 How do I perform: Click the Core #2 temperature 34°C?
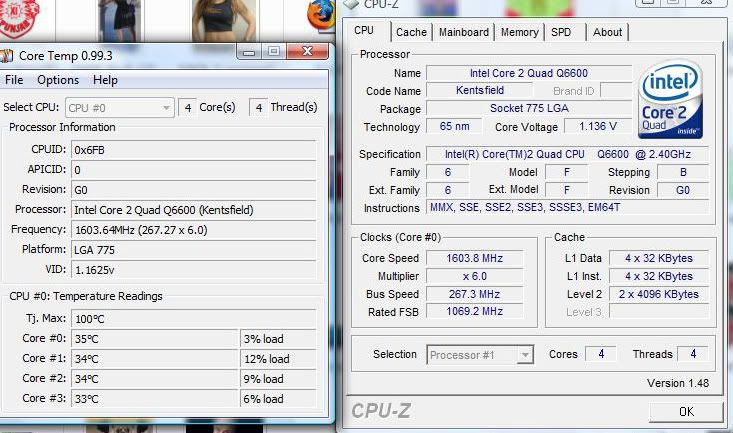pos(155,379)
